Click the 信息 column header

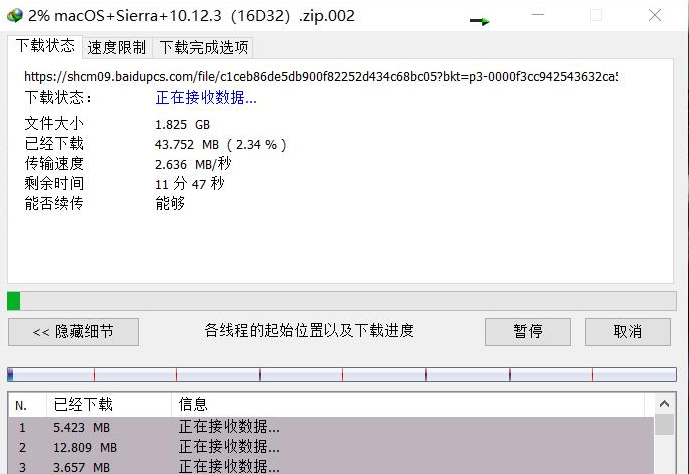coord(407,405)
